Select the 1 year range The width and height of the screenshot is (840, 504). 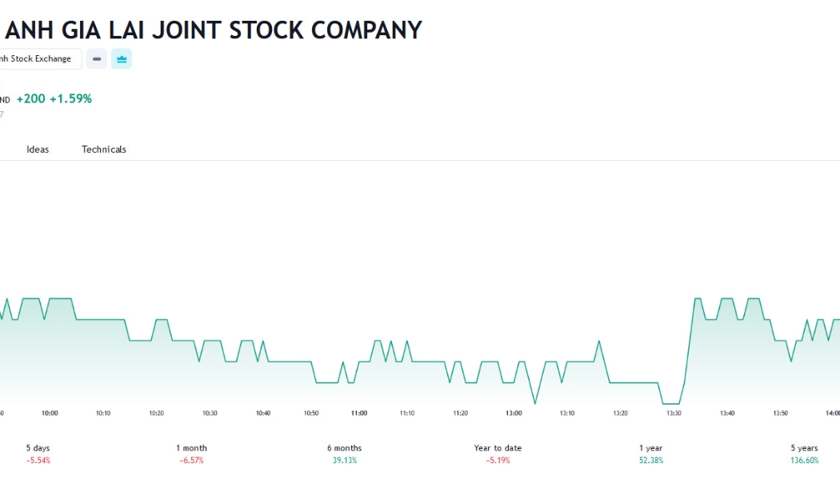point(651,454)
